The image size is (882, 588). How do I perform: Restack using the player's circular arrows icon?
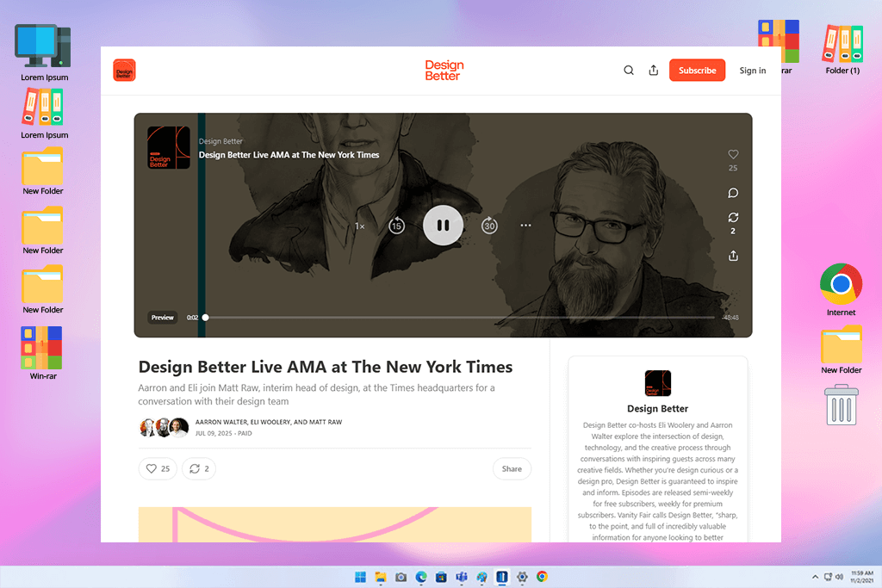(733, 218)
